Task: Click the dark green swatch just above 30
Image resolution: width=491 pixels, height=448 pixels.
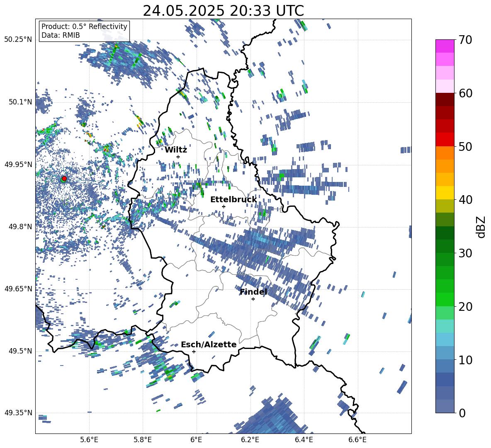Action: (x=445, y=246)
